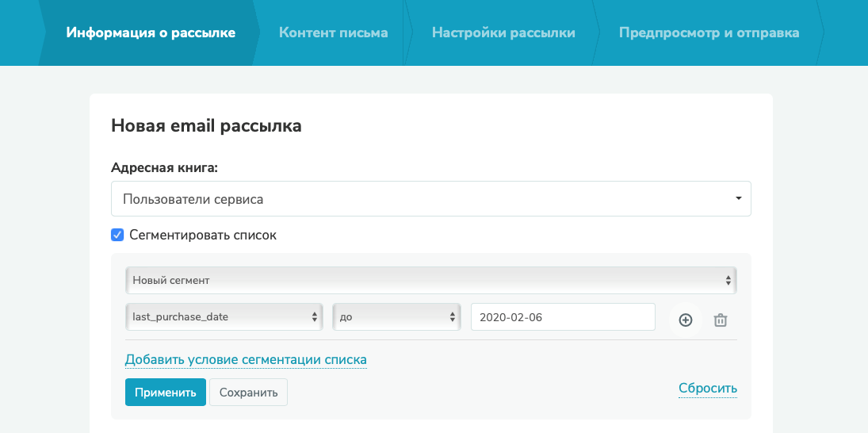Delete the segment condition via trash icon
This screenshot has width=868, height=433.
point(721,320)
